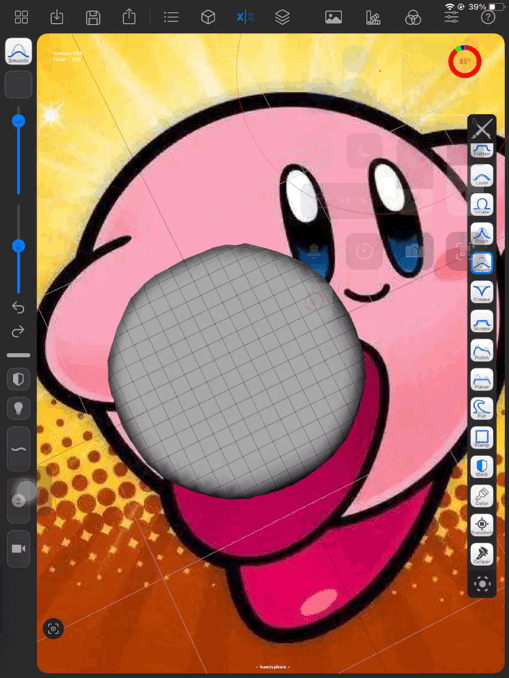The width and height of the screenshot is (509, 678).
Task: Close tool panel with crossed brush icon
Action: coord(482,128)
